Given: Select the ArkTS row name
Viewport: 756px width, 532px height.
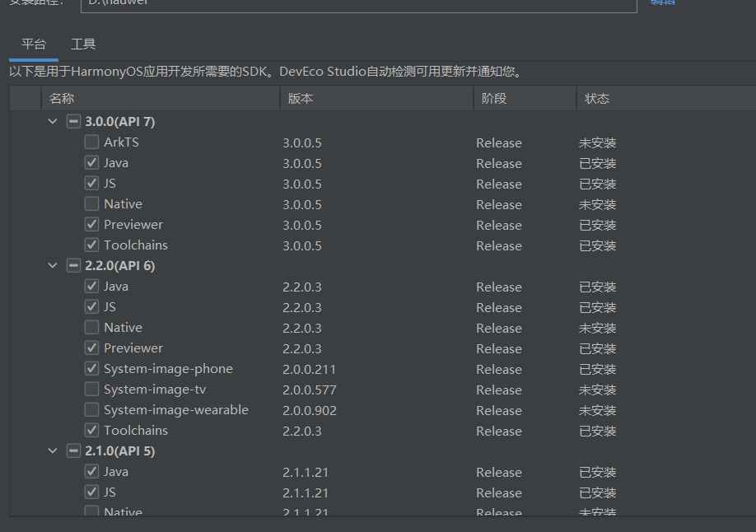Looking at the screenshot, I should click(122, 142).
